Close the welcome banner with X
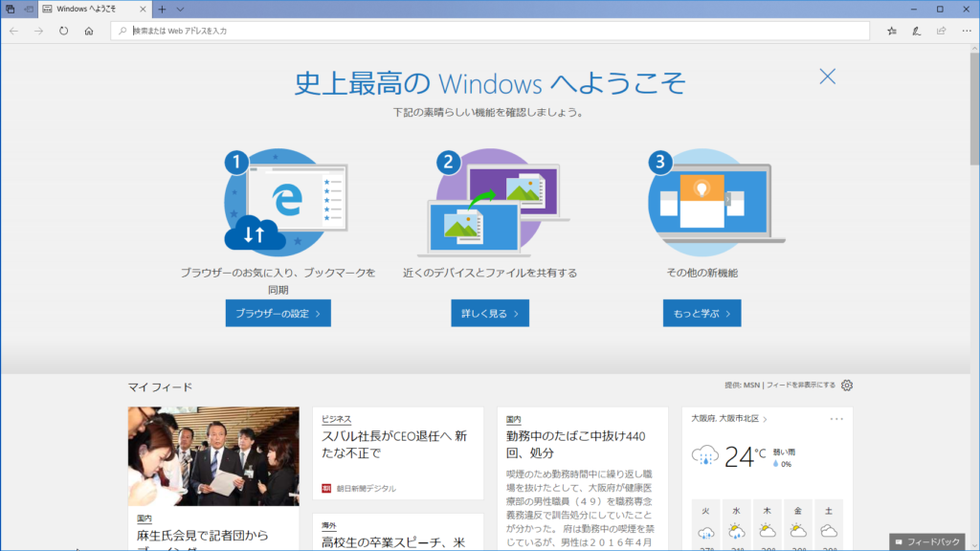Image resolution: width=980 pixels, height=551 pixels. [x=827, y=77]
